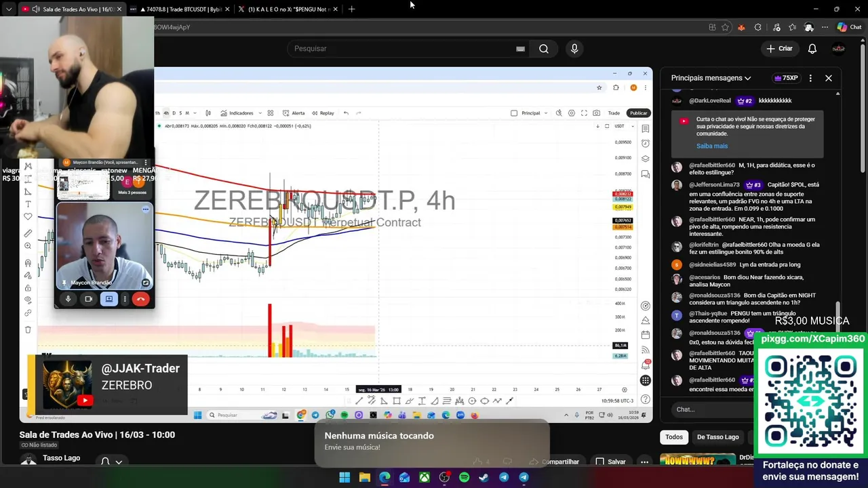Select the De Tasso Lago filter chip
The height and width of the screenshot is (488, 868).
pos(717,437)
